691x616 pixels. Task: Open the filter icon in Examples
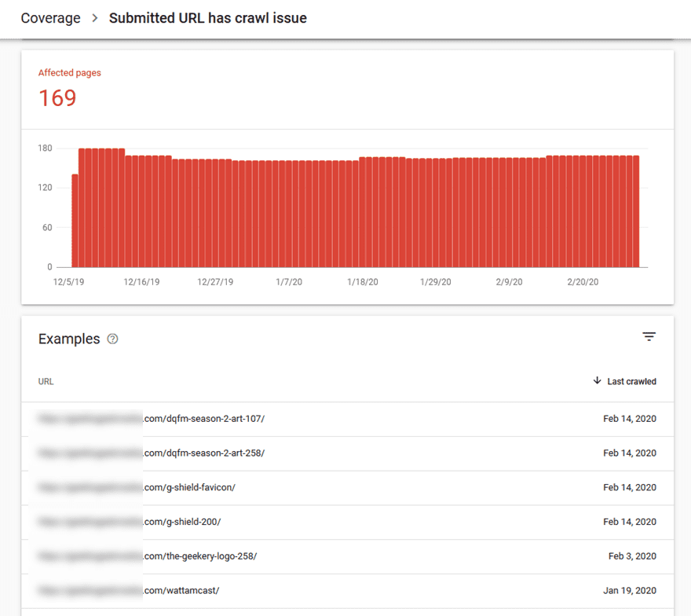(649, 337)
